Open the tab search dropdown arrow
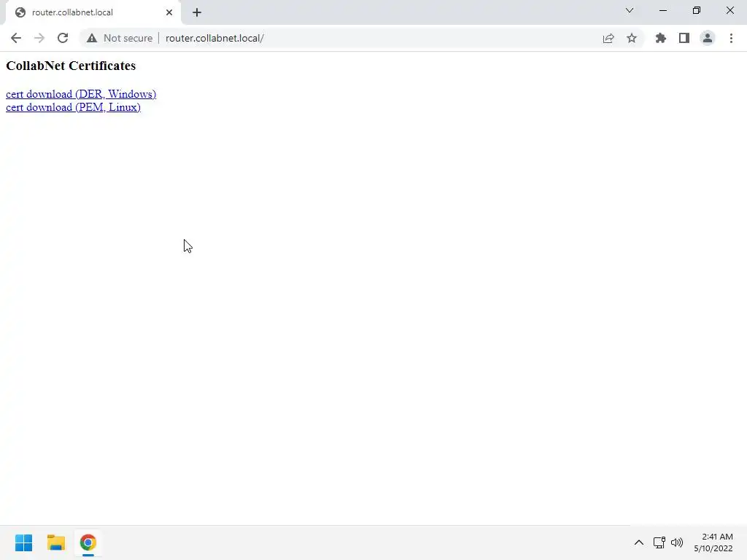The height and width of the screenshot is (560, 747). (630, 10)
